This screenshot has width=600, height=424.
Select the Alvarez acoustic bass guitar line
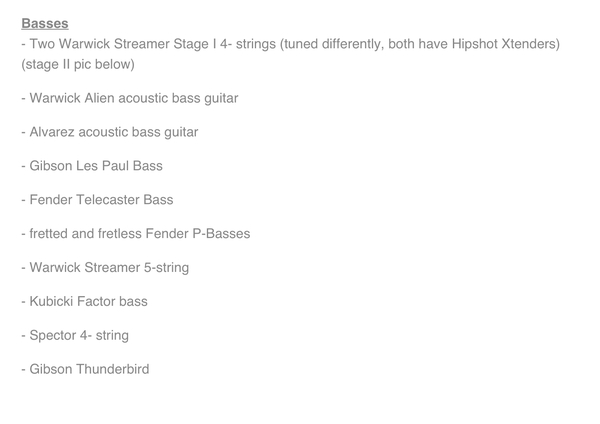(x=110, y=132)
